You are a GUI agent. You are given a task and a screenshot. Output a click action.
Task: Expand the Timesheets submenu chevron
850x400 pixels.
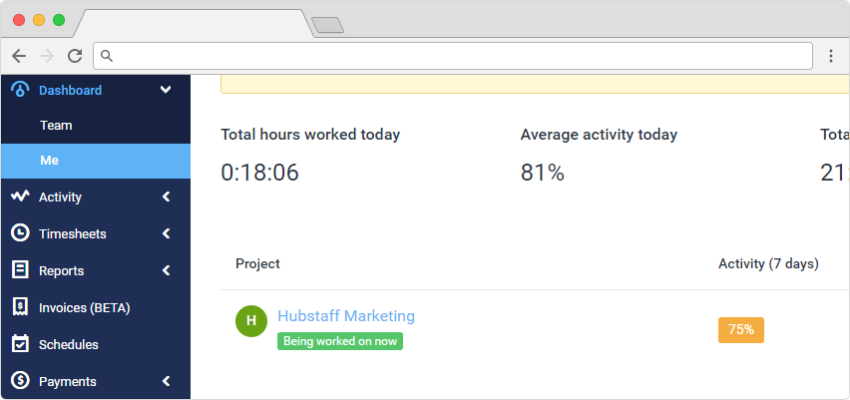click(x=166, y=234)
